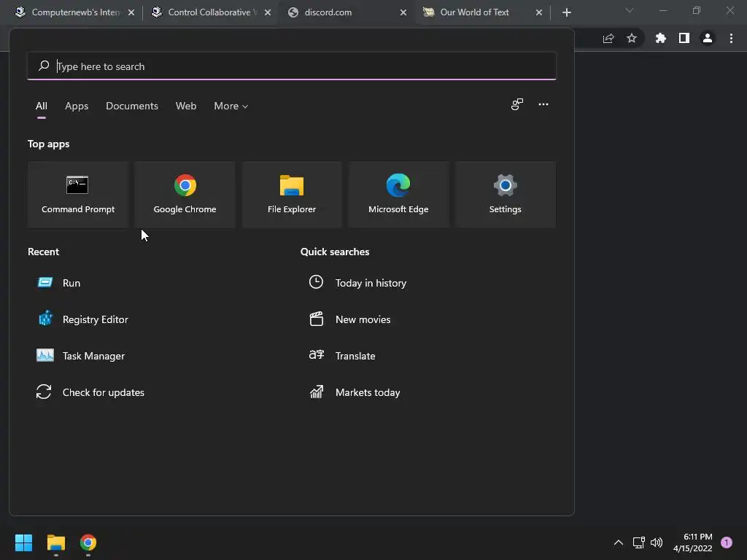Click the Chrome icon on the taskbar
Image resolution: width=747 pixels, height=560 pixels.
88,542
